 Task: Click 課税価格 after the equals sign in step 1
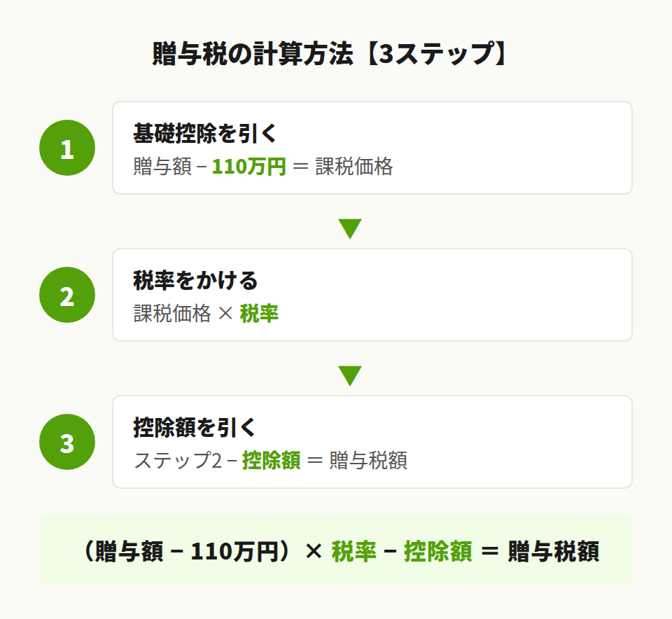pyautogui.click(x=354, y=167)
